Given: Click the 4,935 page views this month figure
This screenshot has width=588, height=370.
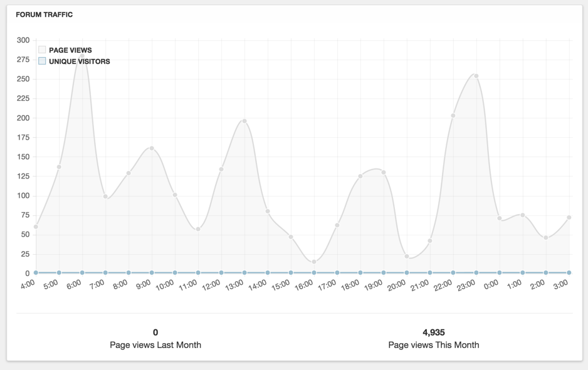Looking at the screenshot, I should click(433, 332).
